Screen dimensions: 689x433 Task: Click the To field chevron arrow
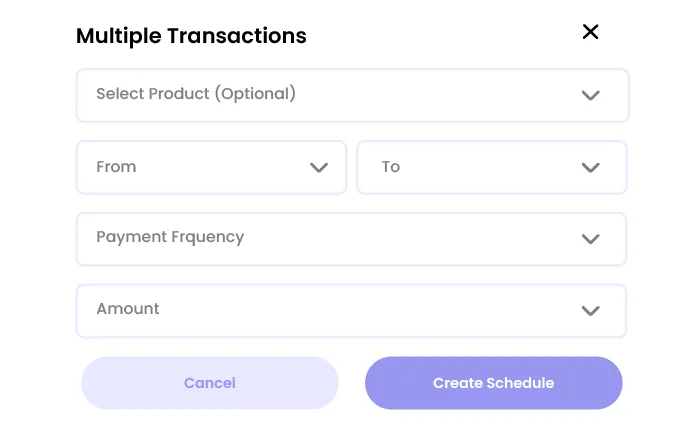590,168
